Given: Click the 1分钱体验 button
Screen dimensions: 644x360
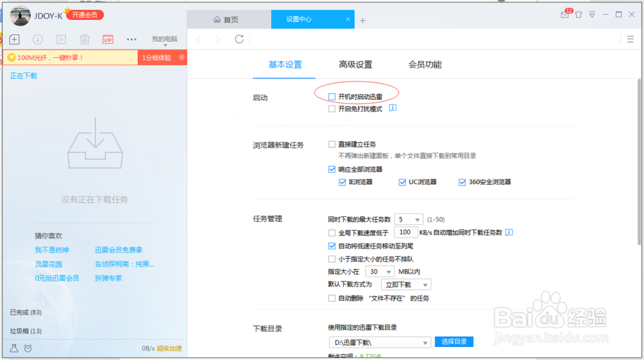Looking at the screenshot, I should (x=156, y=57).
